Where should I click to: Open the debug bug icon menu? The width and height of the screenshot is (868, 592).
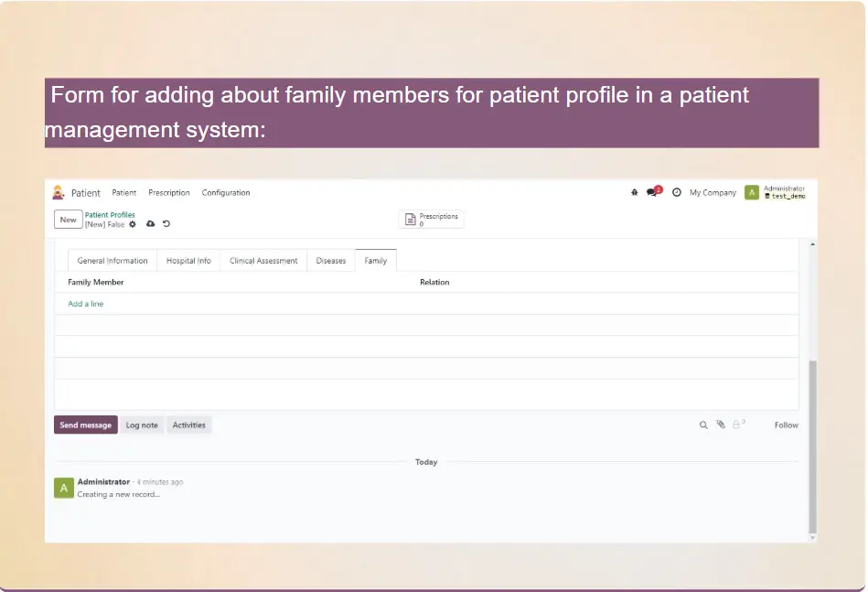point(635,192)
